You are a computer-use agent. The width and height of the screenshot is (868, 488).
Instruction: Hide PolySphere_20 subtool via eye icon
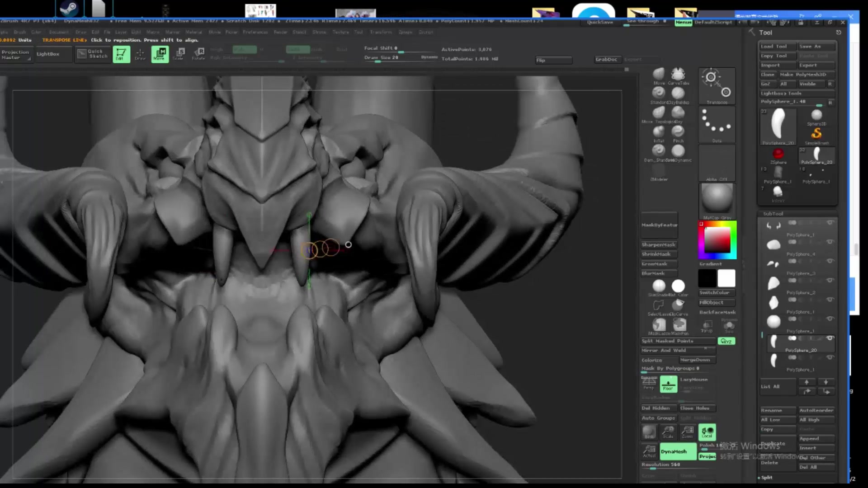[x=830, y=338]
